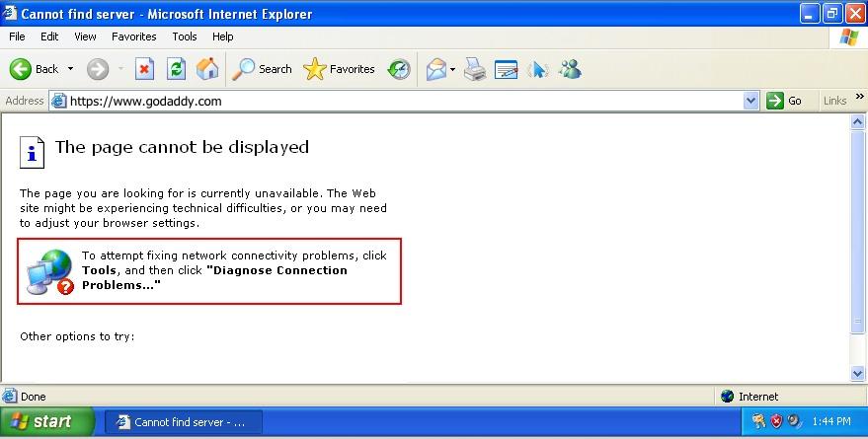Open the Search magnifier toolbar button

pos(262,69)
